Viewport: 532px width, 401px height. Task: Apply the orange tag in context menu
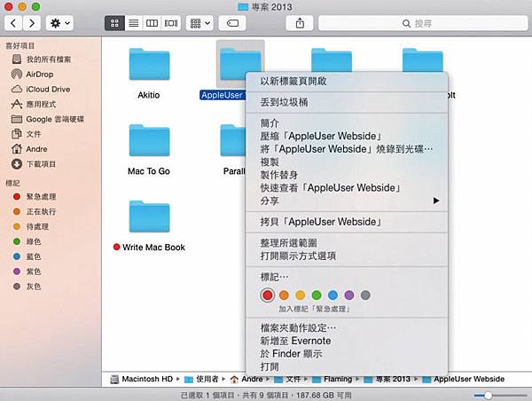(x=284, y=295)
